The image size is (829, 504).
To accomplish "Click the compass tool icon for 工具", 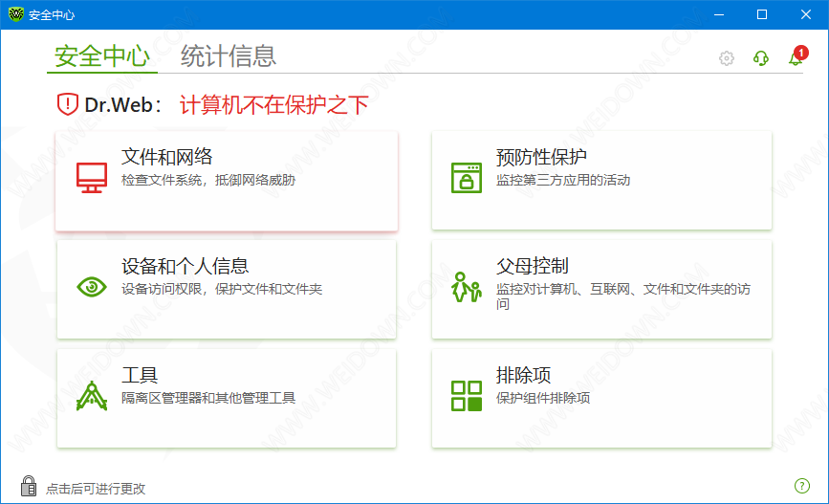I will pos(92,396).
